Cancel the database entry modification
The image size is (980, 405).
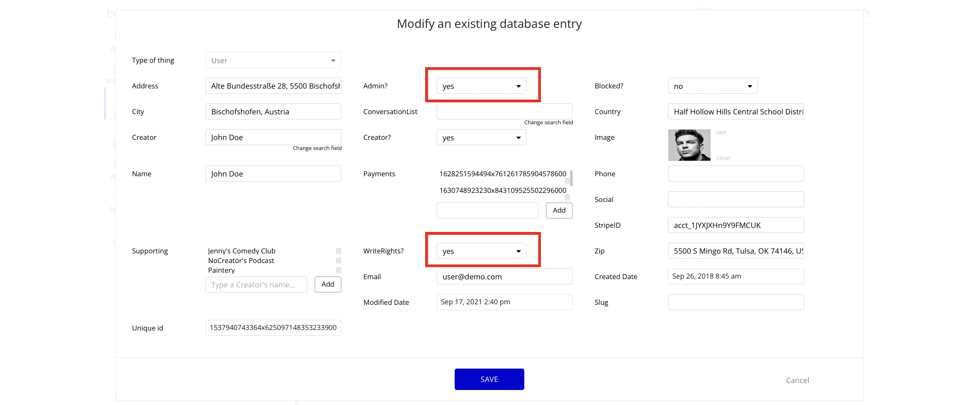[x=797, y=380]
